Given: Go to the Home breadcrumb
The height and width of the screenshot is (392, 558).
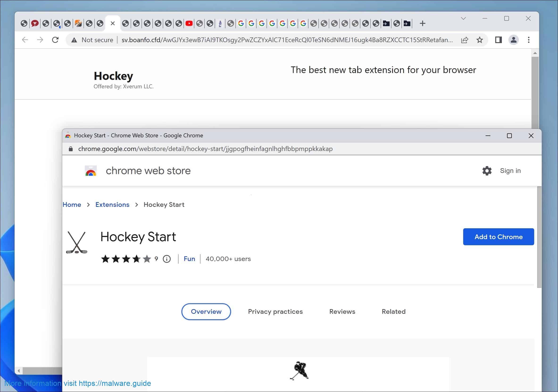Looking at the screenshot, I should click(x=72, y=205).
